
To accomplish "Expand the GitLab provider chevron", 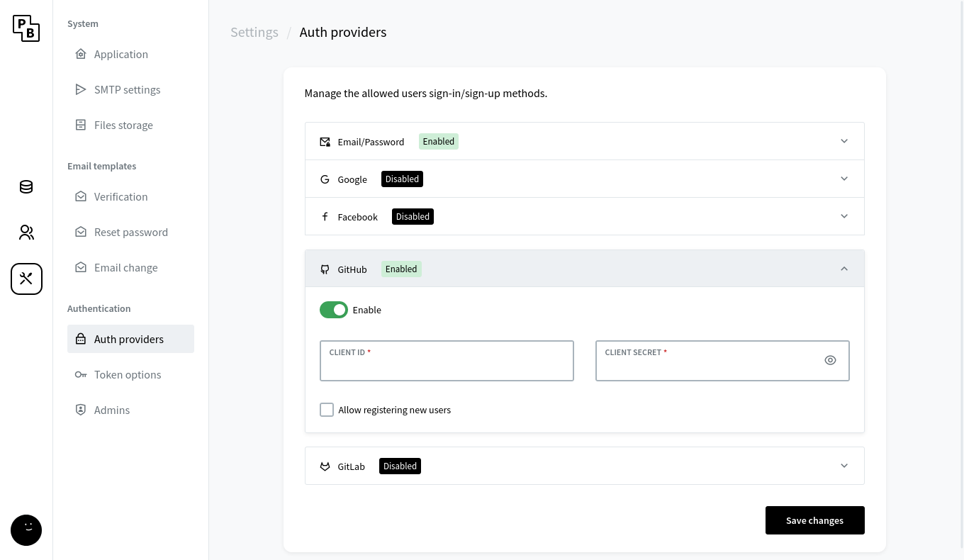I will 843,466.
